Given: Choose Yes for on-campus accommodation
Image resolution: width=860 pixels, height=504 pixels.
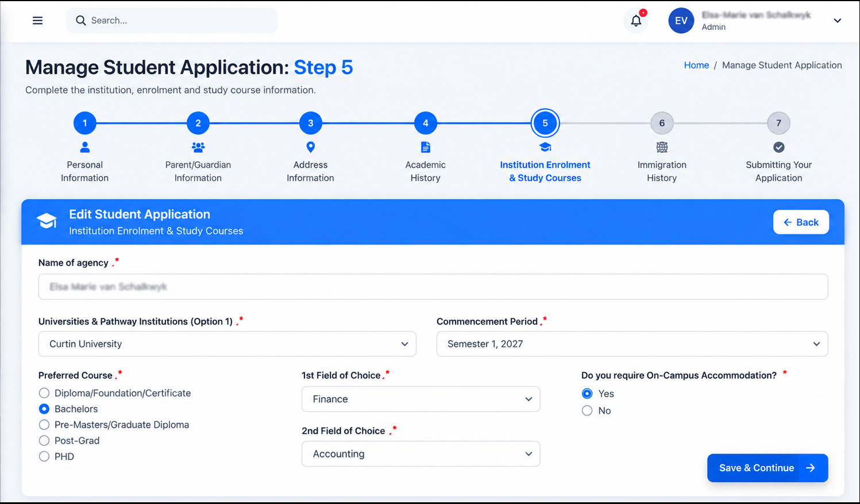Looking at the screenshot, I should pos(587,394).
